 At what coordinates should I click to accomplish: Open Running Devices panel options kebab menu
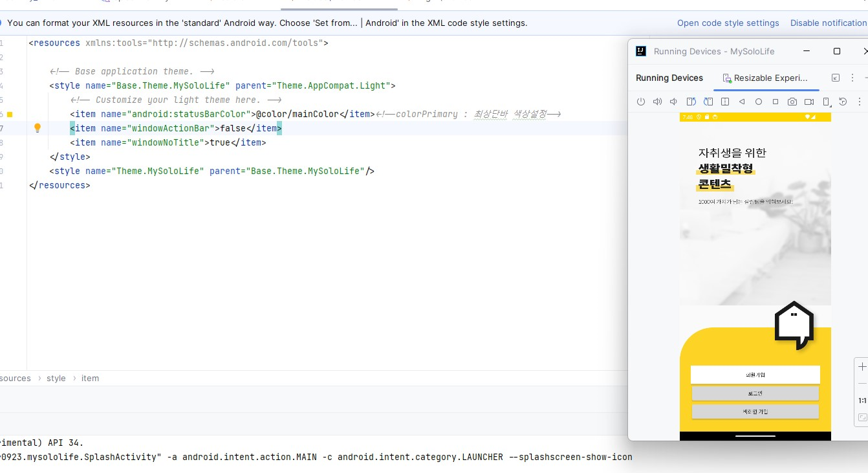point(852,78)
